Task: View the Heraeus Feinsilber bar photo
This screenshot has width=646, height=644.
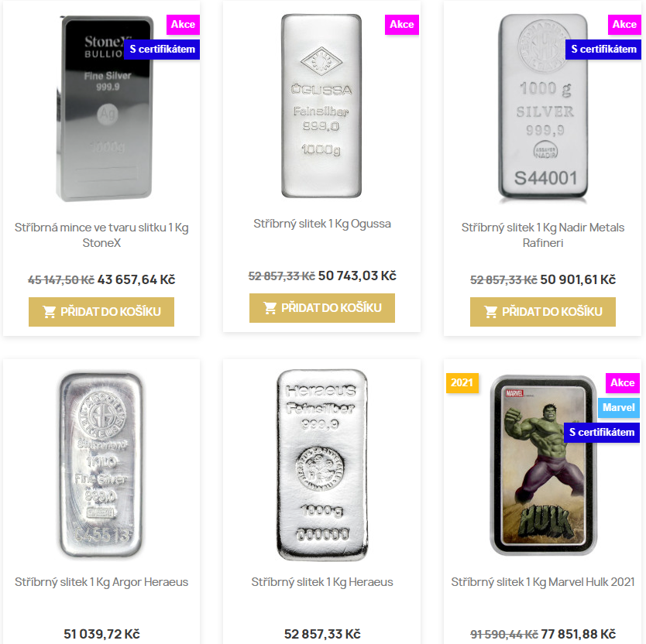Action: [321, 464]
